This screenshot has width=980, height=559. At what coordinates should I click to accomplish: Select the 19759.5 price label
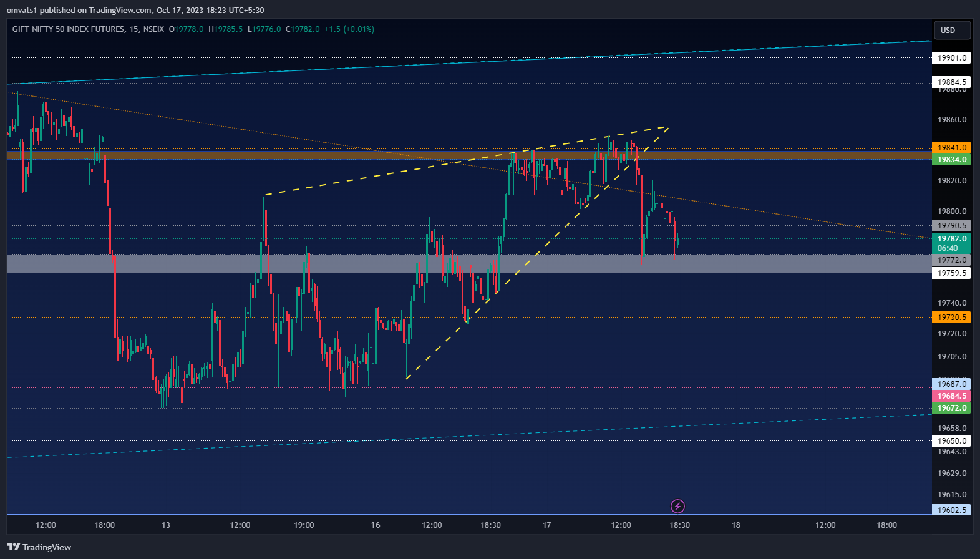pos(951,273)
